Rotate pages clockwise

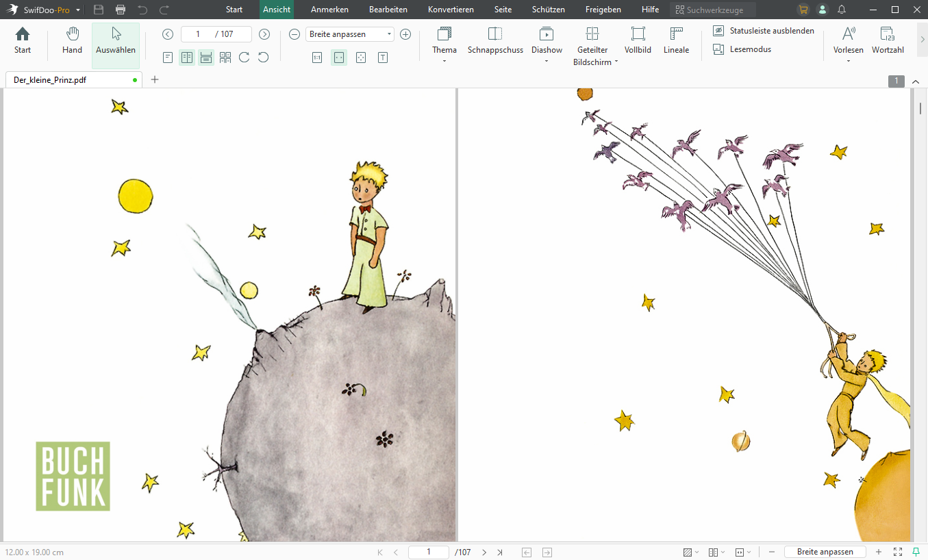244,58
